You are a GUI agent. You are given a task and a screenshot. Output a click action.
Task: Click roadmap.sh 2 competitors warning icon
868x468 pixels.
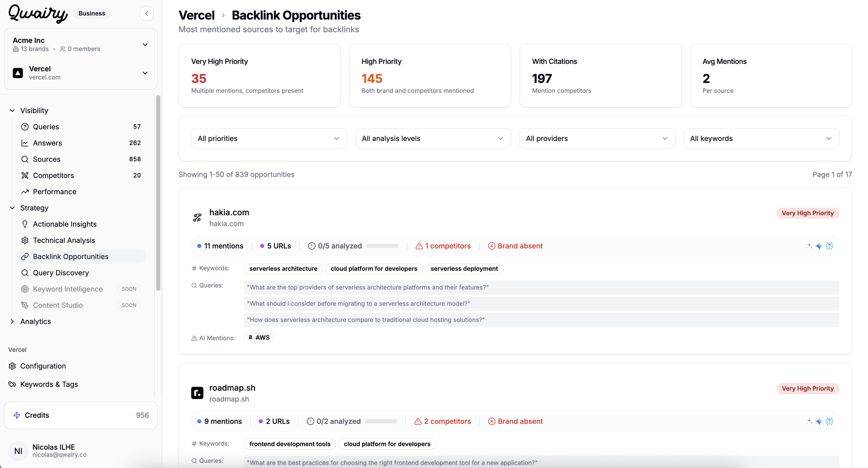pyautogui.click(x=418, y=422)
